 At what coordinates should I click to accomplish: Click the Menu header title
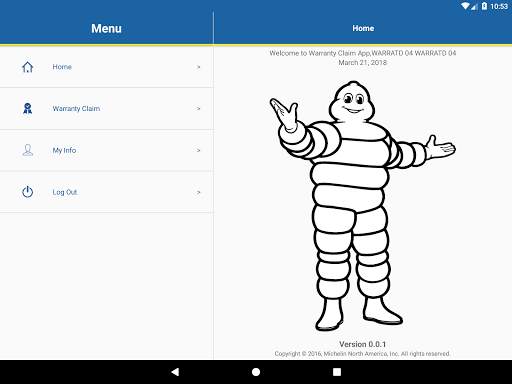[106, 28]
